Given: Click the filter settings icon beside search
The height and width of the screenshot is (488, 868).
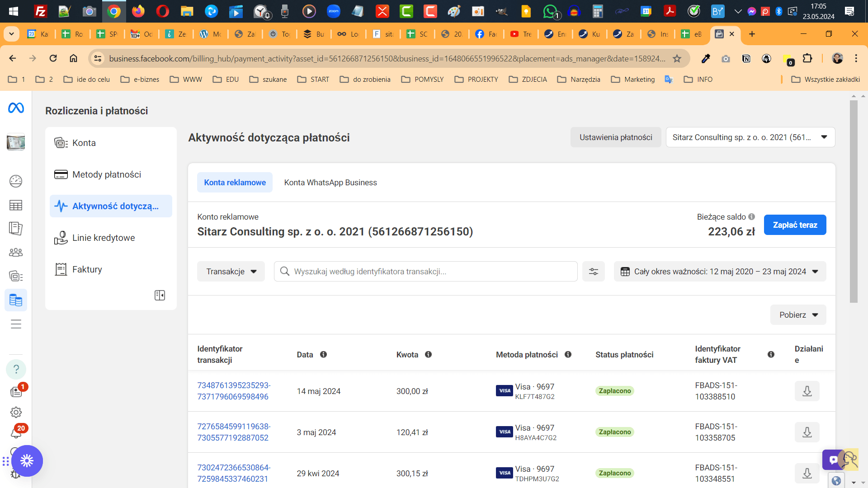Looking at the screenshot, I should (x=593, y=272).
